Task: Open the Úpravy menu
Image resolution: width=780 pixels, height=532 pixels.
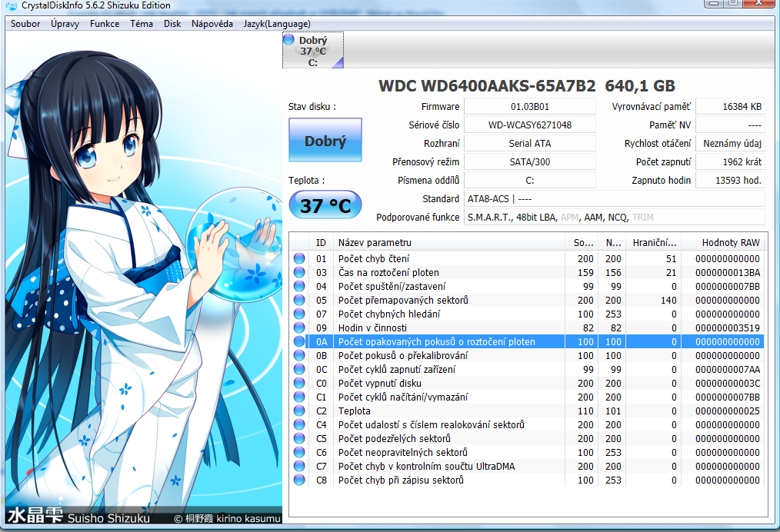Action: coord(65,24)
